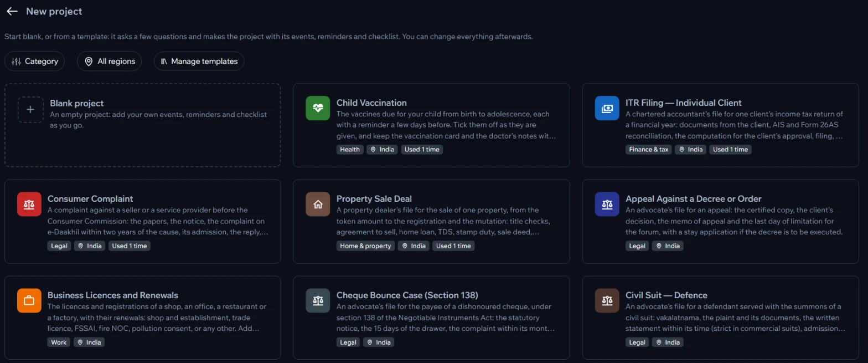Image resolution: width=868 pixels, height=363 pixels.
Task: Click the blue money icon for ITR Filing
Action: coord(607,108)
